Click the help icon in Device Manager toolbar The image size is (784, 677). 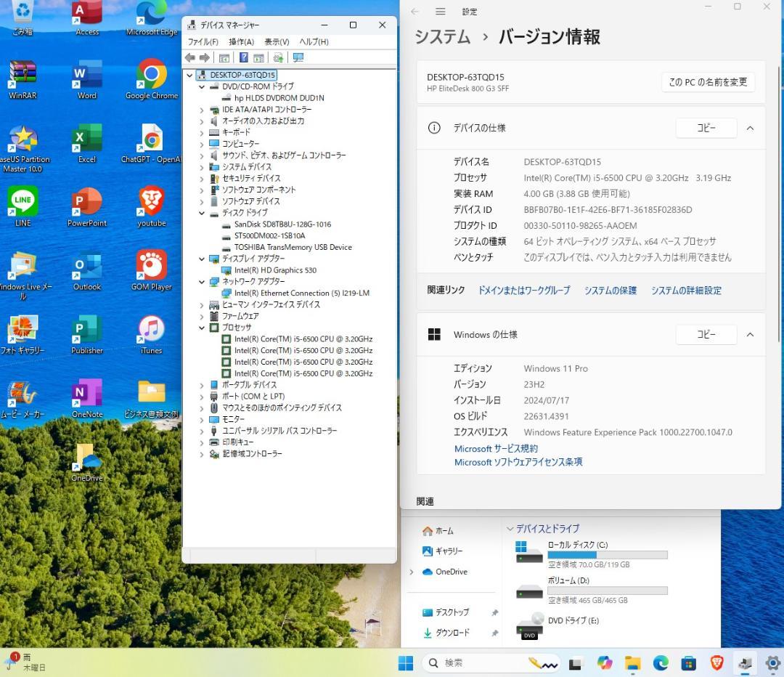pos(244,58)
